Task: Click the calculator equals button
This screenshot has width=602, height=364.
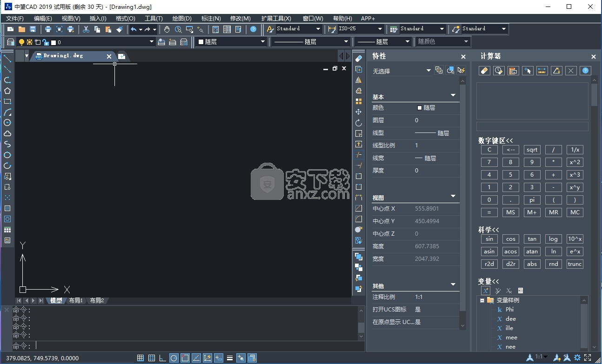Action: pyautogui.click(x=489, y=212)
